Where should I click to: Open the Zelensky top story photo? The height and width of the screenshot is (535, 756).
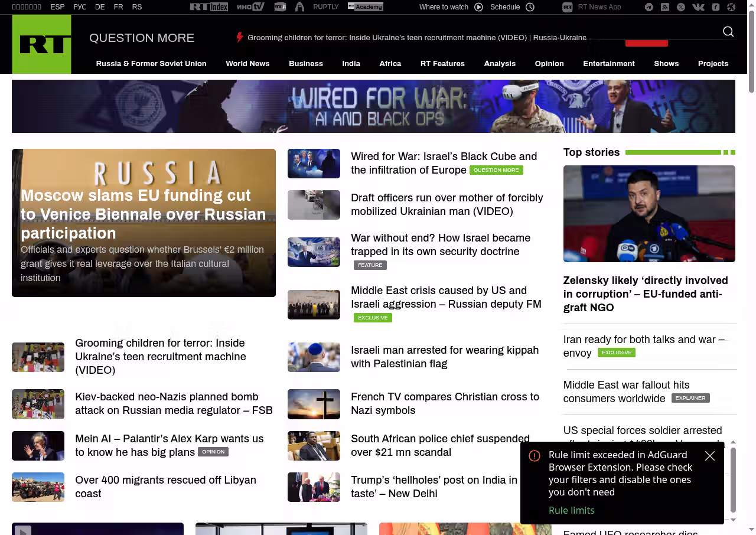coord(649,213)
